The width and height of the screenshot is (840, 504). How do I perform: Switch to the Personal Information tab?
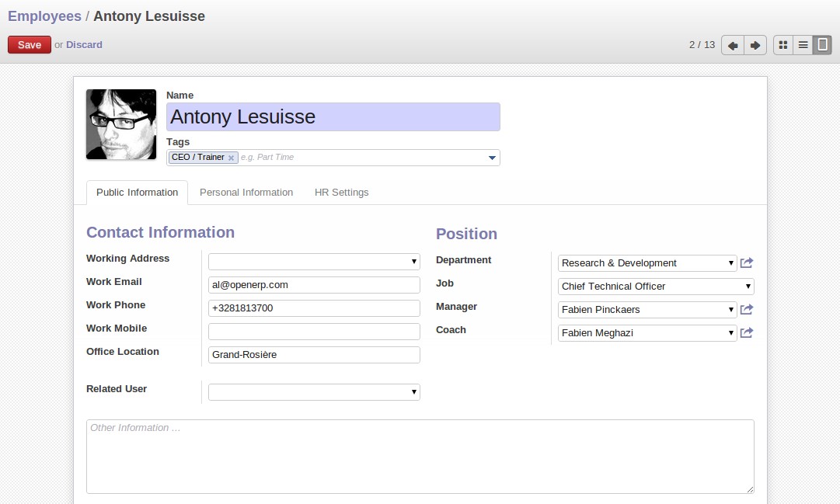pos(246,193)
